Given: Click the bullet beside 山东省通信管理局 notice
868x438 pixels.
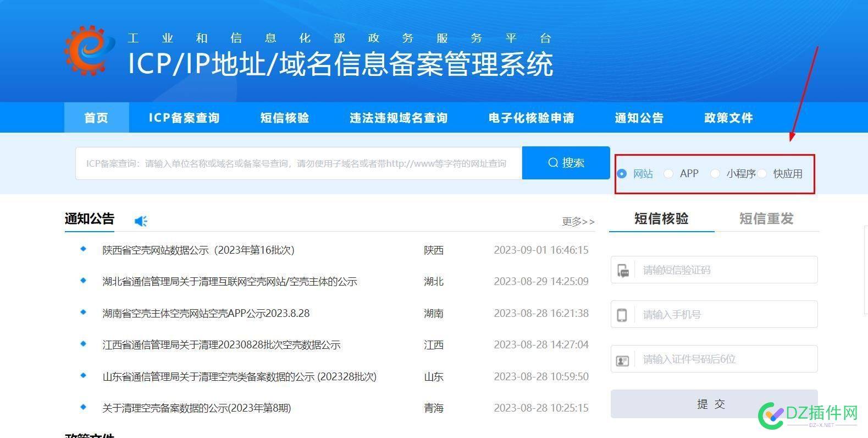Looking at the screenshot, I should tap(84, 375).
